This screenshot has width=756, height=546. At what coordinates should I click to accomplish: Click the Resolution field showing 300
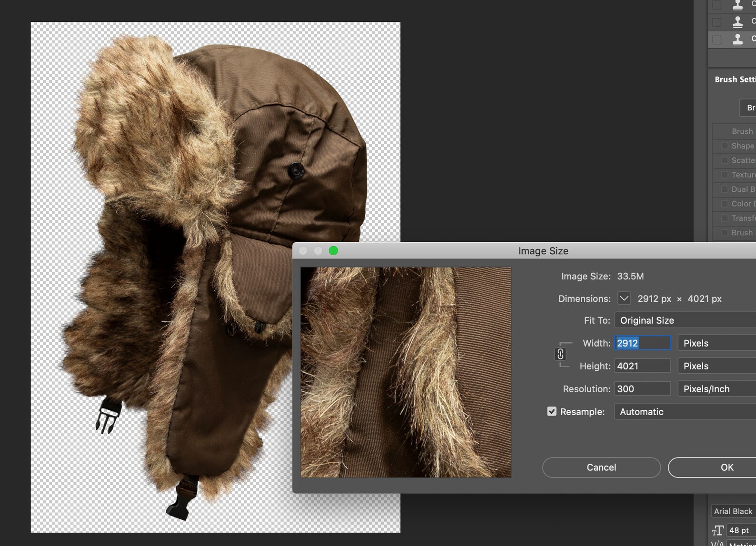[643, 389]
